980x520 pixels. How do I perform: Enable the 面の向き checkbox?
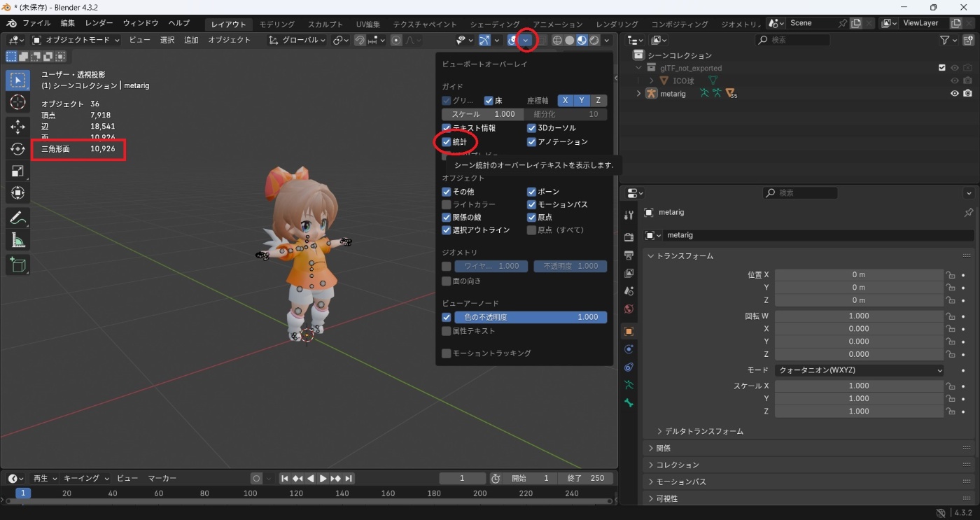[447, 281]
